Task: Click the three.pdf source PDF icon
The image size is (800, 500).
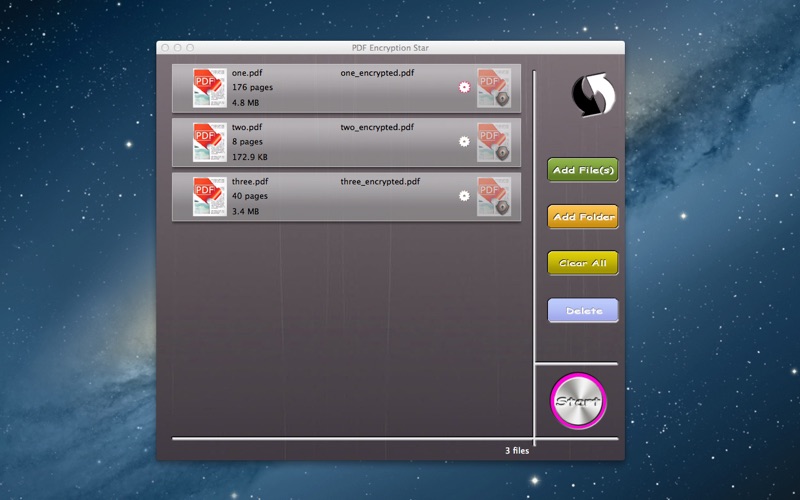Action: pyautogui.click(x=209, y=196)
